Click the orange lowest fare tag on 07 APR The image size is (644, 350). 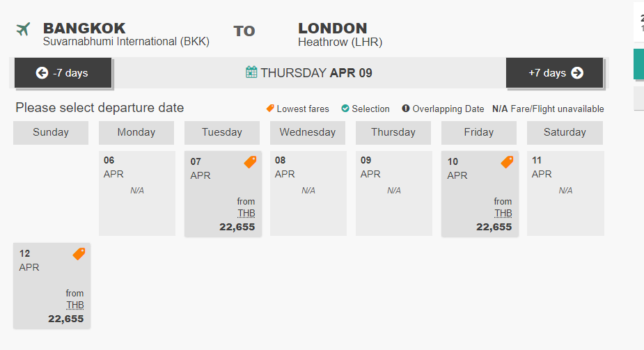tap(250, 162)
